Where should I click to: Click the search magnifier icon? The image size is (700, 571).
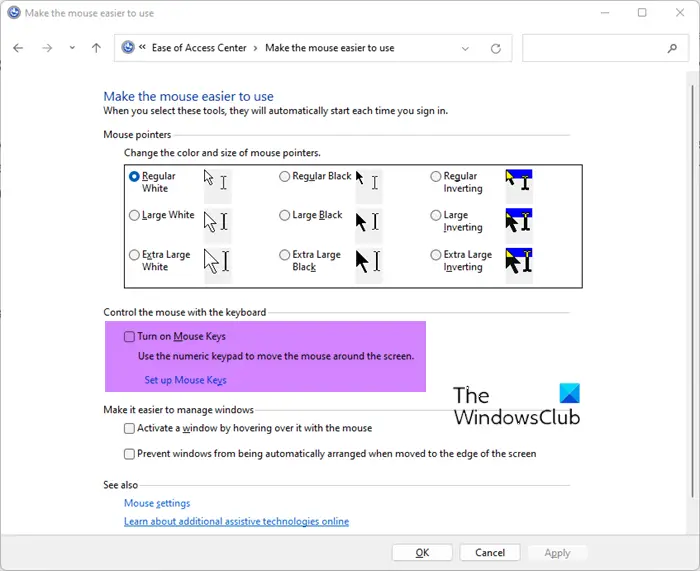pyautogui.click(x=672, y=48)
